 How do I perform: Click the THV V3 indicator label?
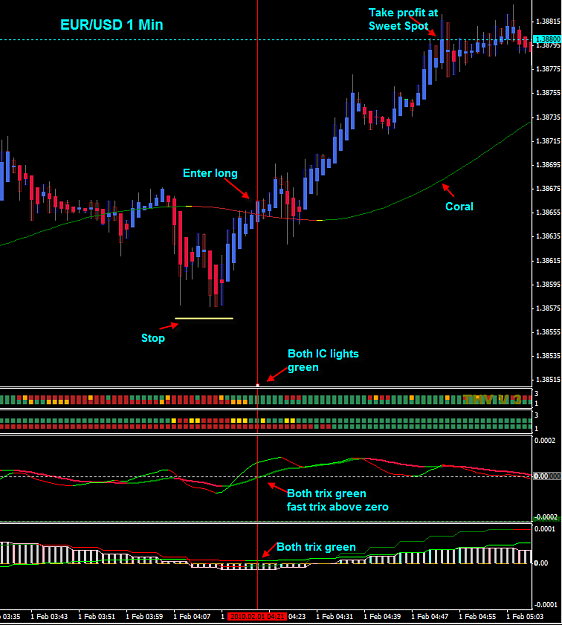click(492, 399)
